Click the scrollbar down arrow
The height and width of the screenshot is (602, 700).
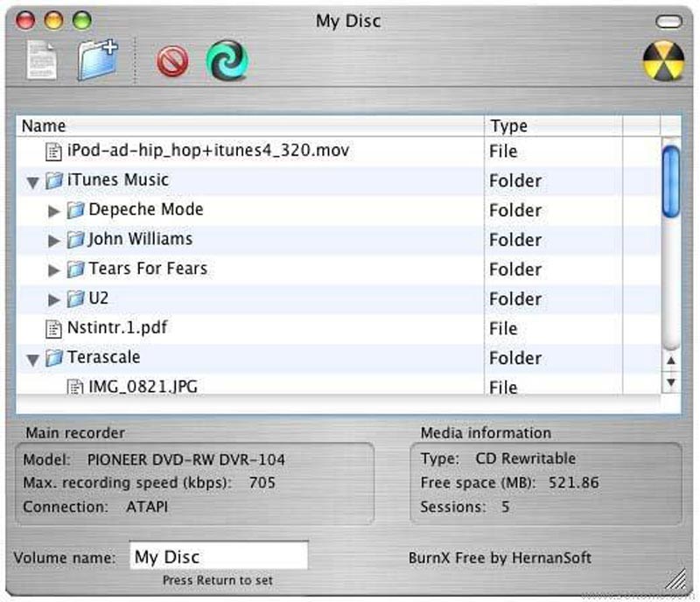click(x=671, y=382)
